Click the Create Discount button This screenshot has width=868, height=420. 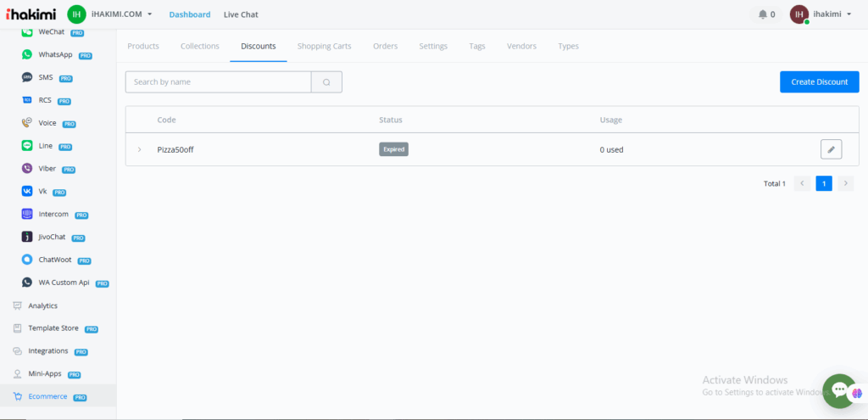coord(819,81)
